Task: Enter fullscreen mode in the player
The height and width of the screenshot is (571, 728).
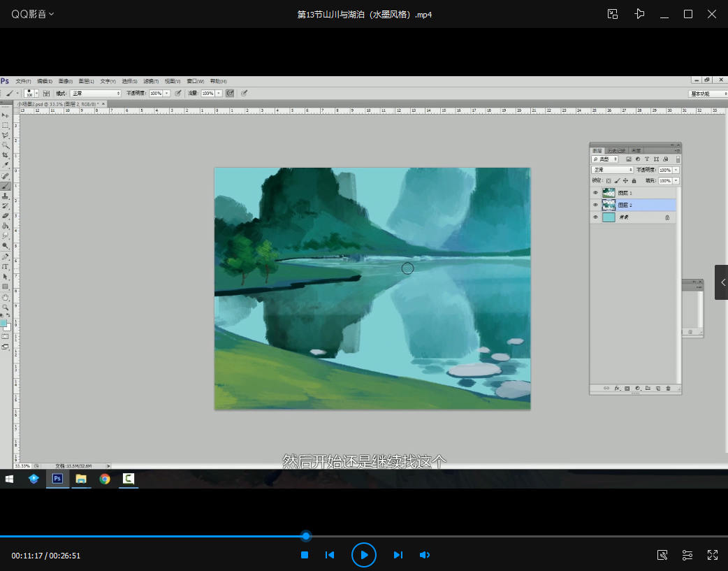Action: click(x=713, y=555)
